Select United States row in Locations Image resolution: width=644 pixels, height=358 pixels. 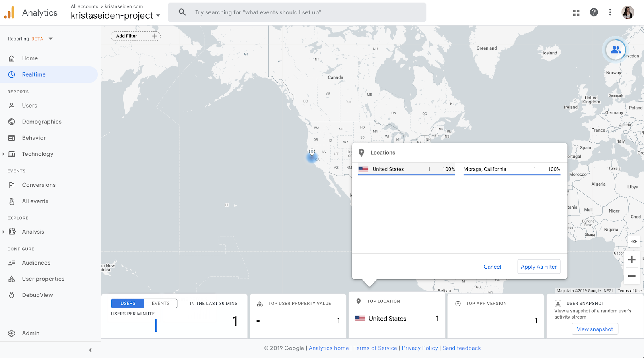(407, 169)
